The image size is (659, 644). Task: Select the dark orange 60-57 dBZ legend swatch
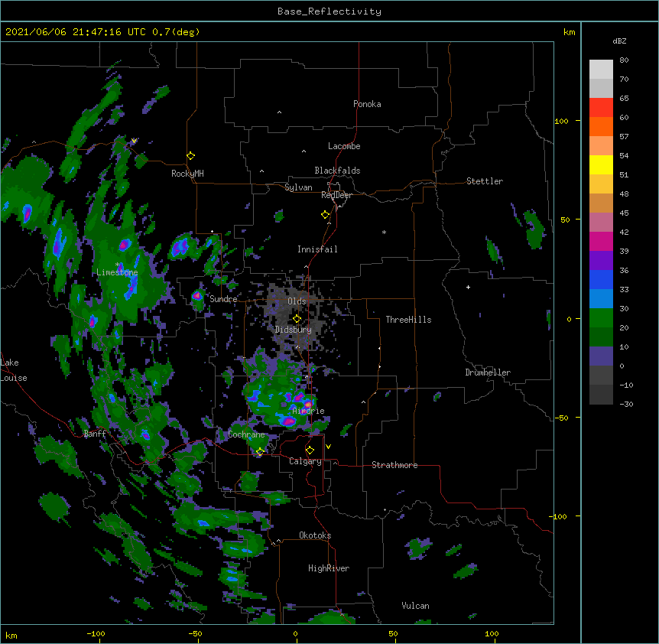pos(601,127)
